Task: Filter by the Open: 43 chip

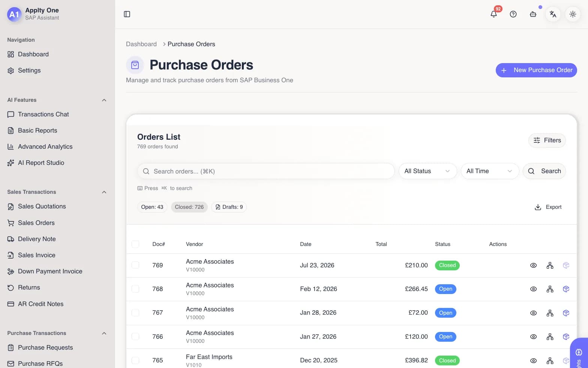Action: (x=152, y=207)
